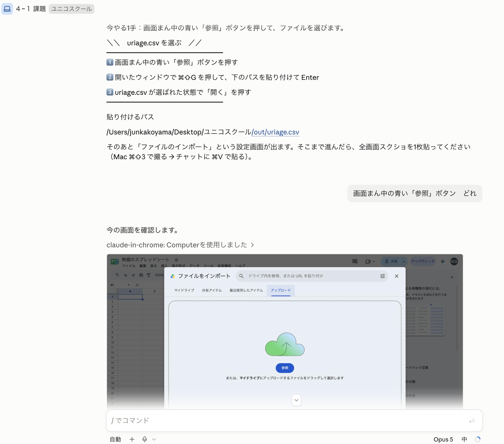The width and height of the screenshot is (504, 444).
Task: Expand the claude-in-chrome Computer tool usage
Action: tap(180, 245)
